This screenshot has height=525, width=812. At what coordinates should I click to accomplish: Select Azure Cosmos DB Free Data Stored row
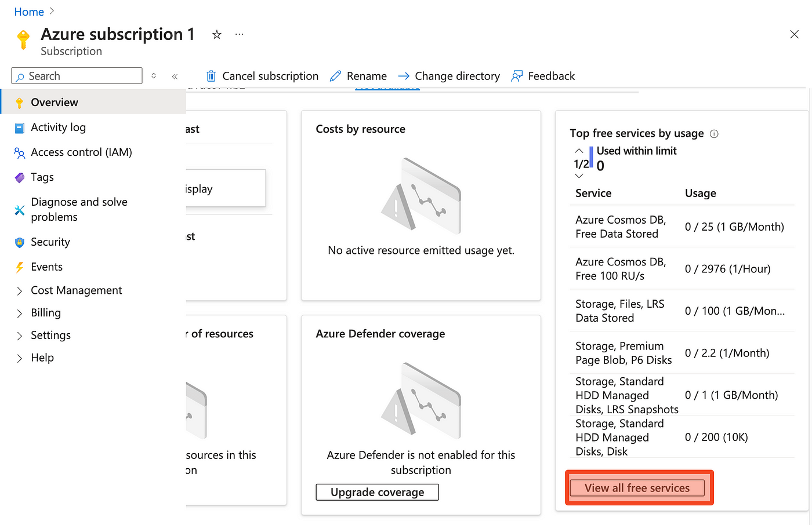pyautogui.click(x=682, y=227)
